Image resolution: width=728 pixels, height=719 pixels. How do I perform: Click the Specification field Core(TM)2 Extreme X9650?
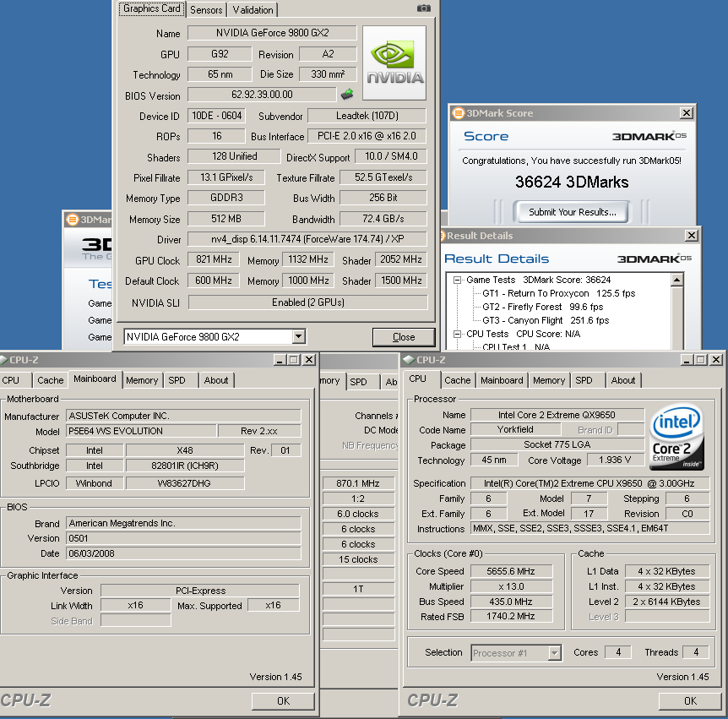[x=589, y=483]
